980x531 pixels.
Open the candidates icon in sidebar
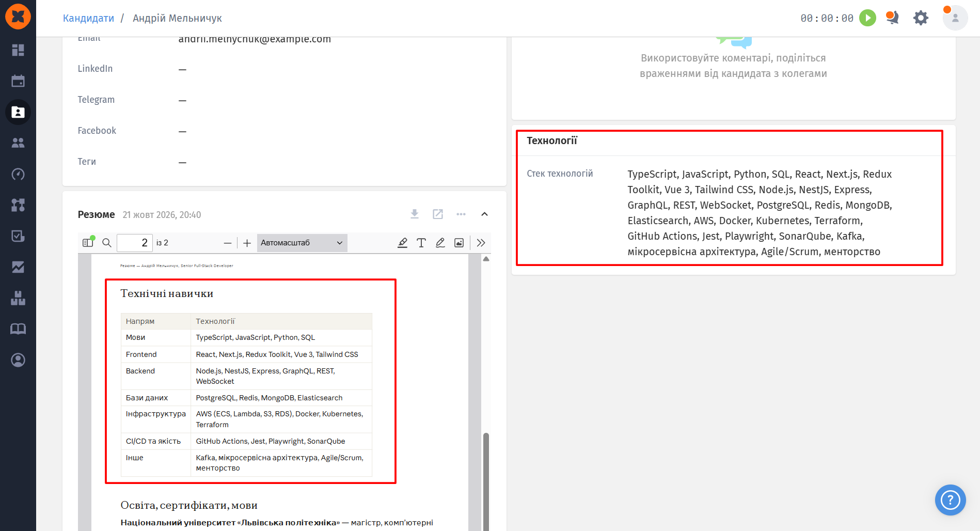click(x=18, y=112)
